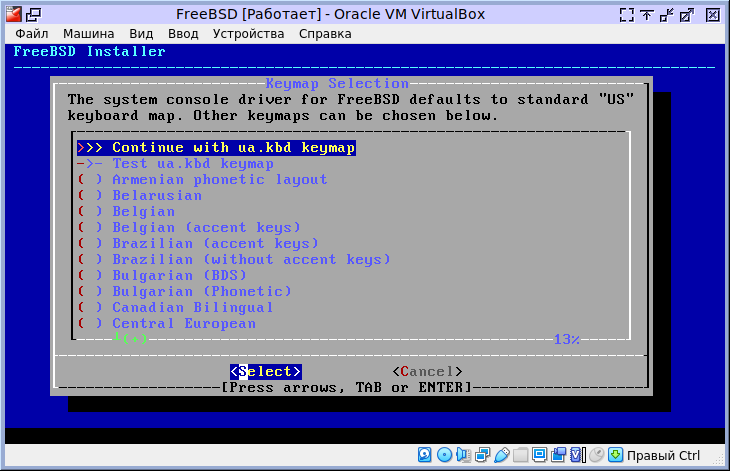Click the keep-above arrow icon in title bar
The width and height of the screenshot is (730, 471).
pyautogui.click(x=646, y=15)
